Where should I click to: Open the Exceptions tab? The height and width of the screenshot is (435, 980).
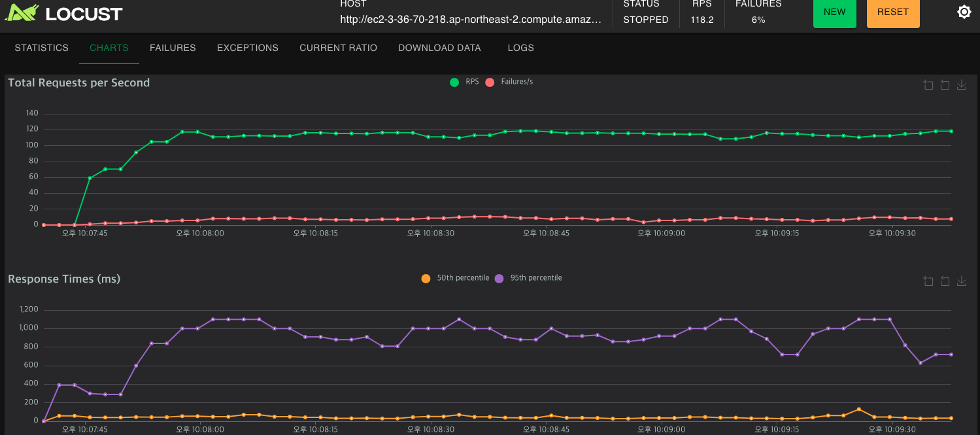tap(248, 48)
